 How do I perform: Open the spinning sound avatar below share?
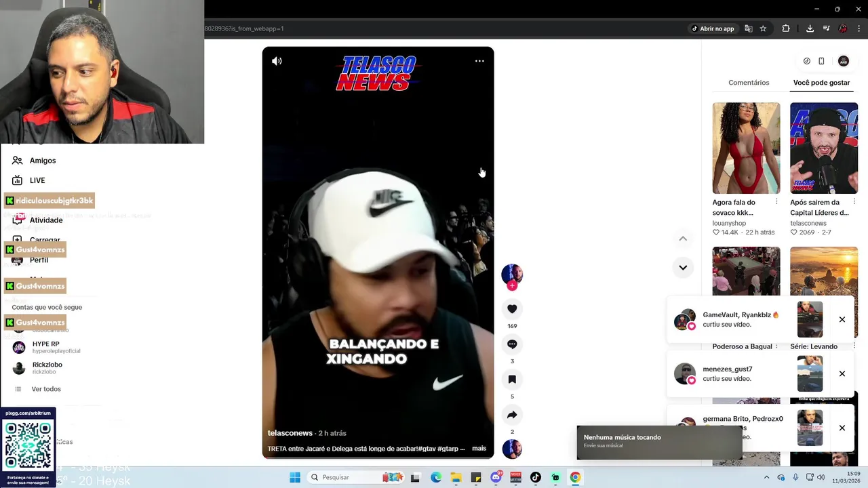tap(512, 449)
